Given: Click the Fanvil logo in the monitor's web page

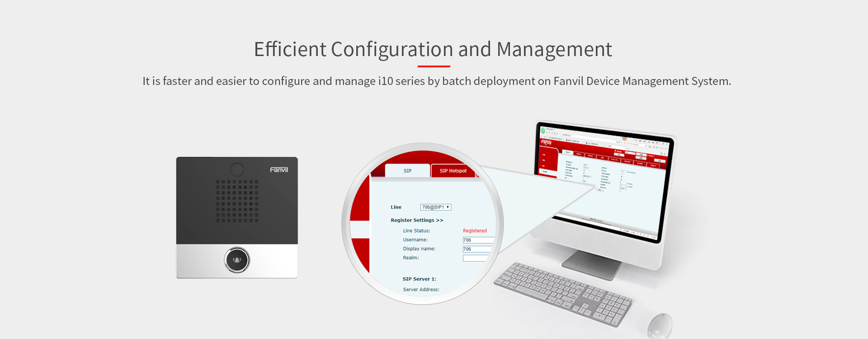Looking at the screenshot, I should (x=546, y=142).
